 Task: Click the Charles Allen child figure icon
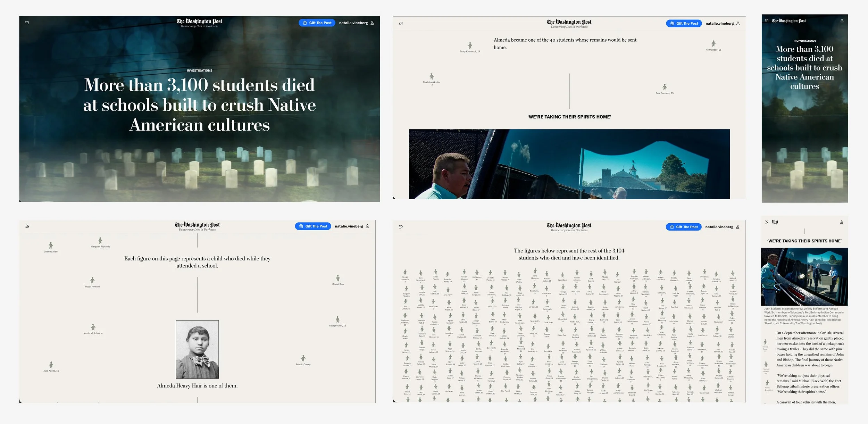tap(51, 246)
